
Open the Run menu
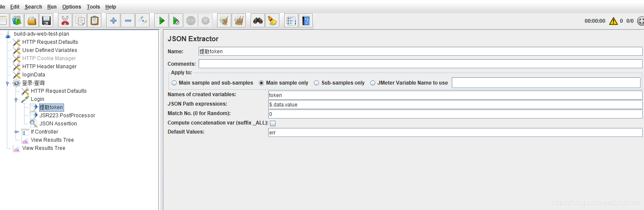pyautogui.click(x=52, y=6)
